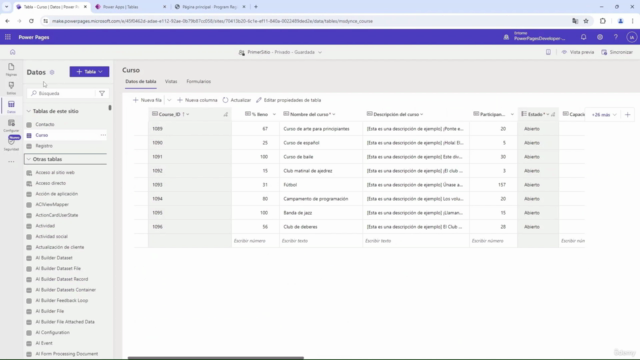Viewport: 640px width, 360px height.
Task: Click the Sincronizar button
Action: pos(617,52)
